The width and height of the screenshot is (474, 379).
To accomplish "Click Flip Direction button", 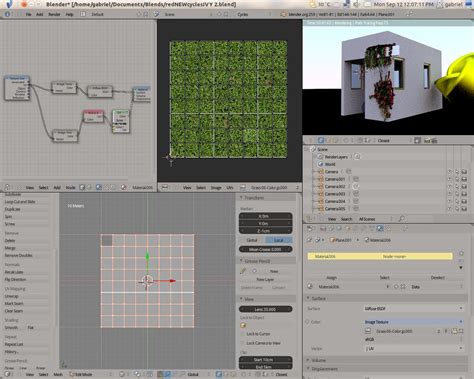I will coord(26,279).
